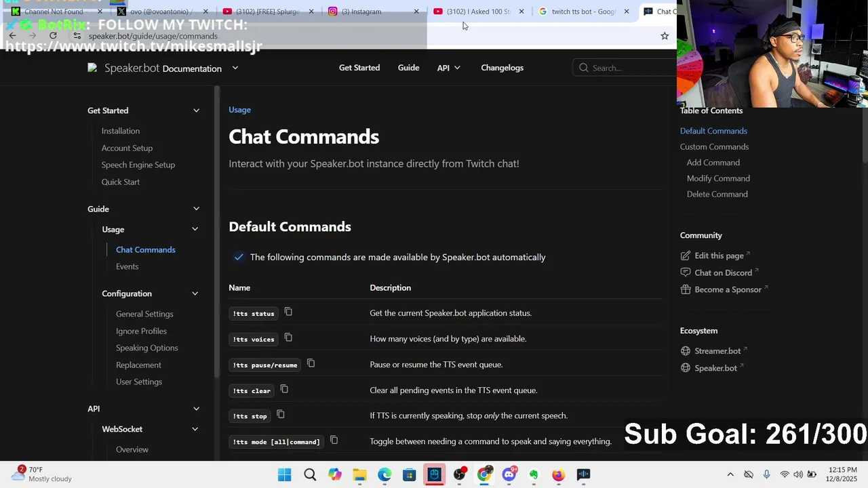868x488 pixels.
Task: Open Ignore Profiles in sidebar
Action: (x=141, y=331)
